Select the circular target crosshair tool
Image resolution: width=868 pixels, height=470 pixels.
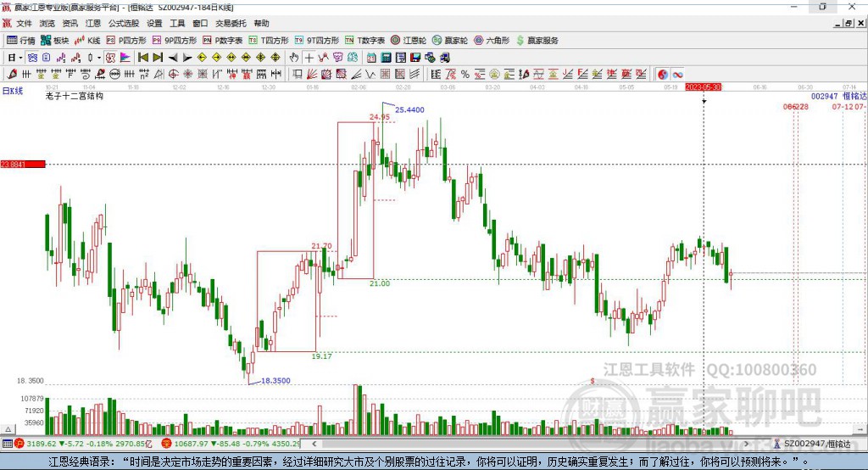tap(173, 75)
